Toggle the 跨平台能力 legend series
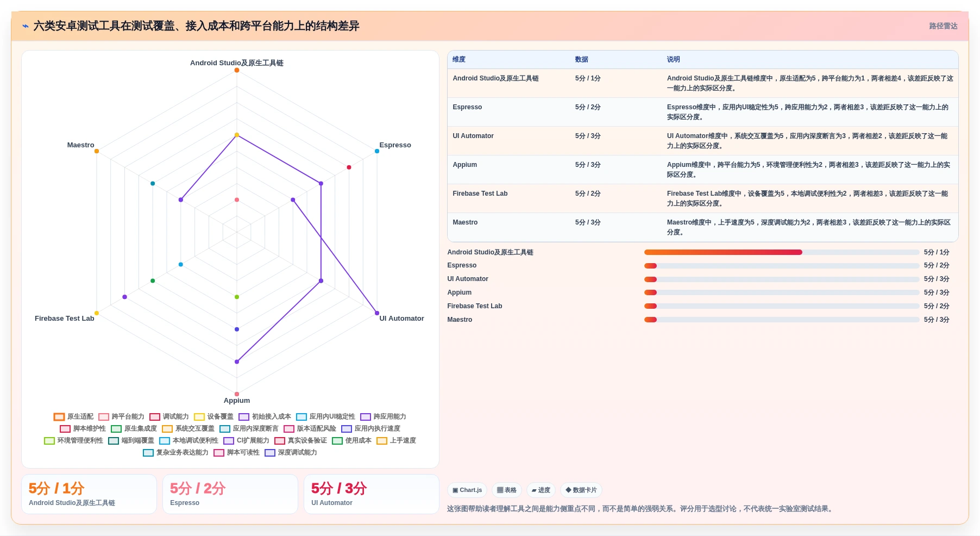 [121, 417]
